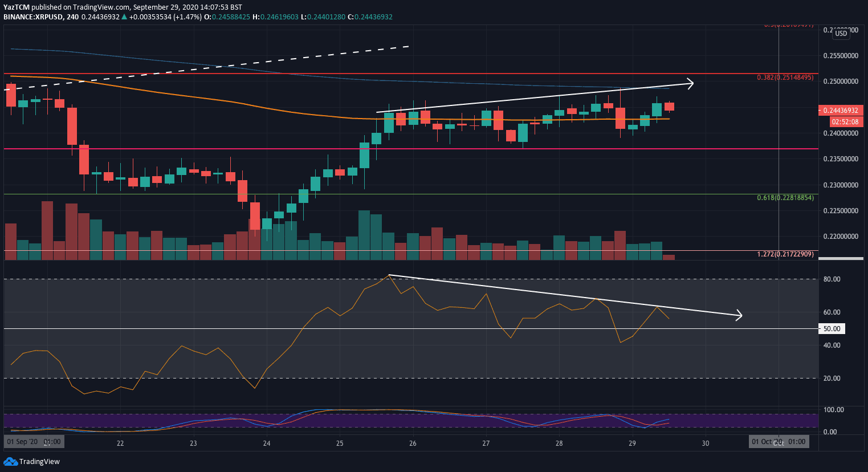
Task: Click the '01 Oct '20 01:00' time axis tag
Action: [779, 442]
